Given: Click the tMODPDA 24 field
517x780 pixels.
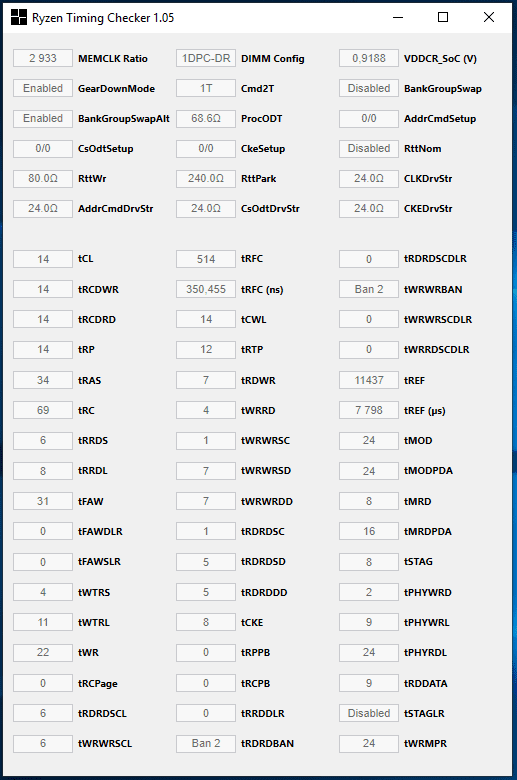Looking at the screenshot, I should pyautogui.click(x=369, y=471).
